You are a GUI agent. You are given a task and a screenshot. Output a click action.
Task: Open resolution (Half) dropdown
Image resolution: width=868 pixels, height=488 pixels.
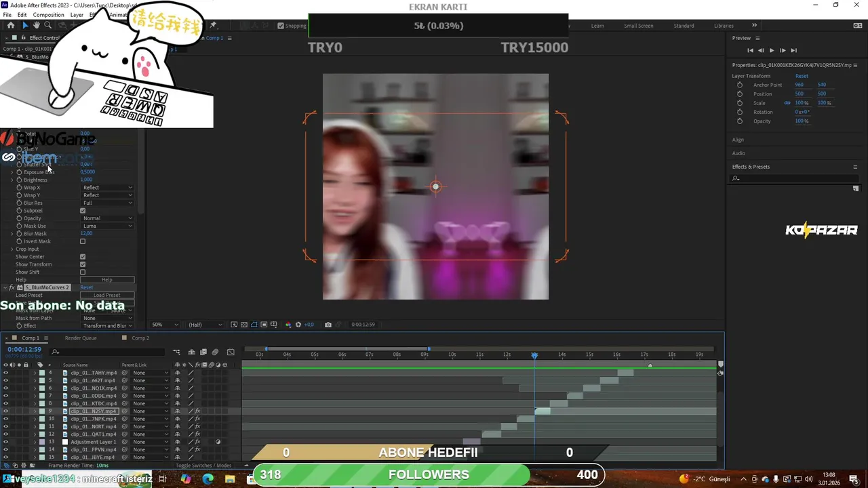click(x=205, y=325)
